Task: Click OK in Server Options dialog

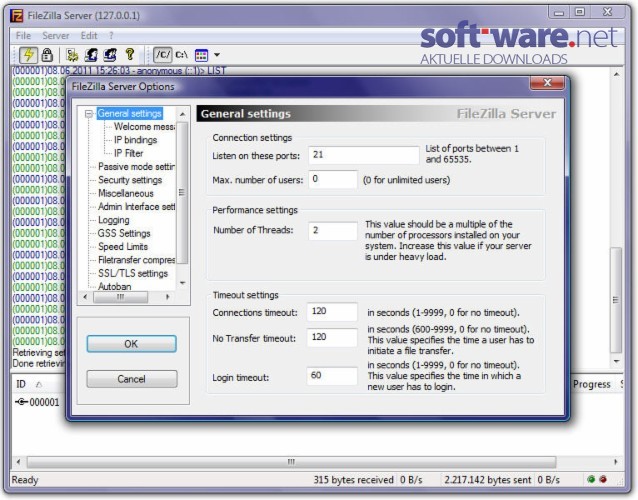Action: (x=131, y=344)
